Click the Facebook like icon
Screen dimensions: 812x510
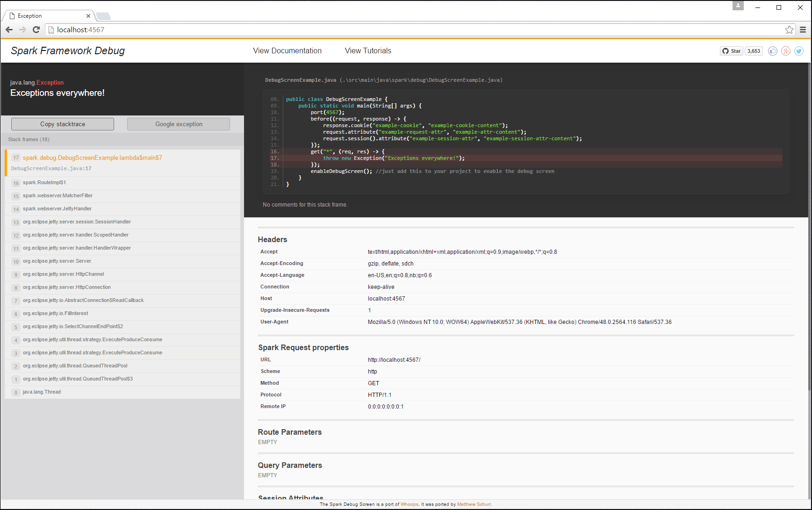[773, 51]
